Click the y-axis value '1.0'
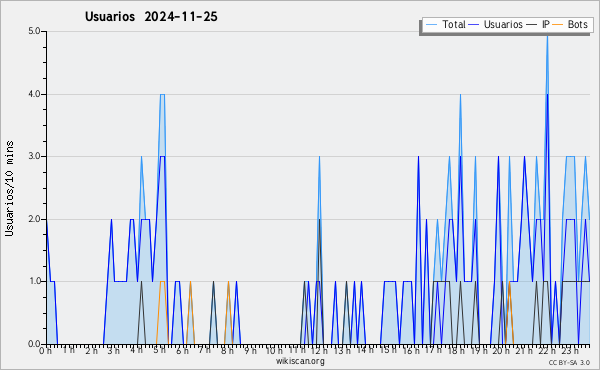The image size is (600, 370). (34, 281)
